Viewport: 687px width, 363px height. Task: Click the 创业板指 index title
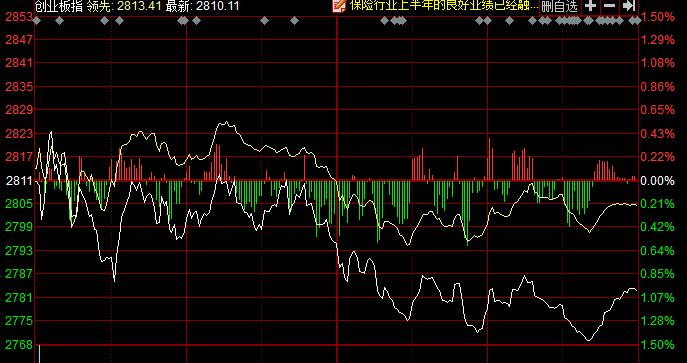[x=59, y=6]
